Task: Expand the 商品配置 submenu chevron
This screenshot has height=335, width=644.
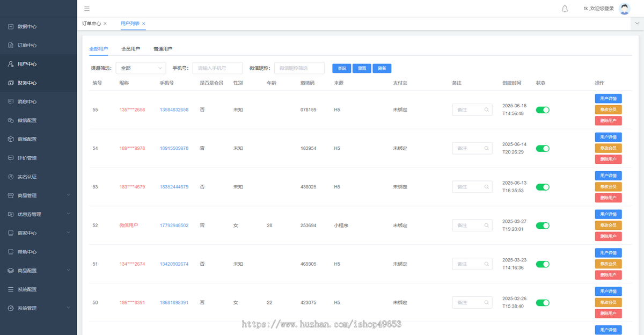Action: pyautogui.click(x=68, y=270)
